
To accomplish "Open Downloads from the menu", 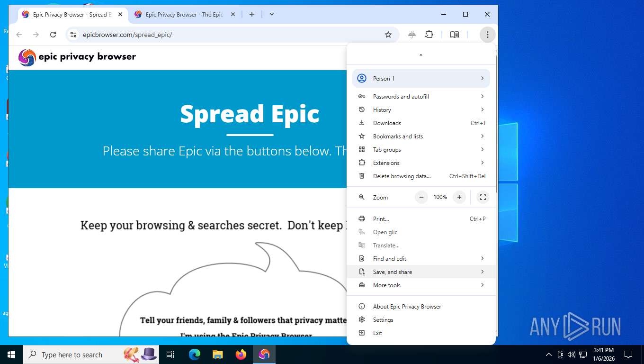I will (x=421, y=123).
